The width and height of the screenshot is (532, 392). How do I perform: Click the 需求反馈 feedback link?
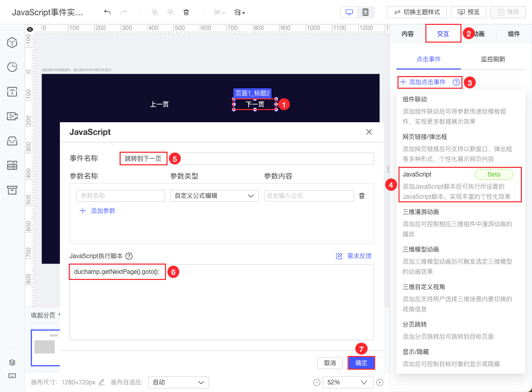(353, 256)
